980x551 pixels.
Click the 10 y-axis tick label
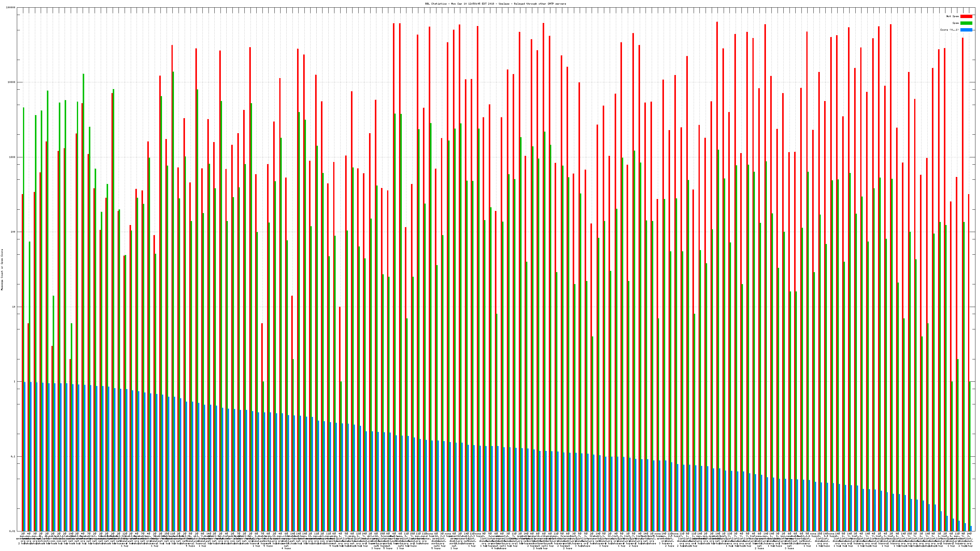tap(14, 307)
